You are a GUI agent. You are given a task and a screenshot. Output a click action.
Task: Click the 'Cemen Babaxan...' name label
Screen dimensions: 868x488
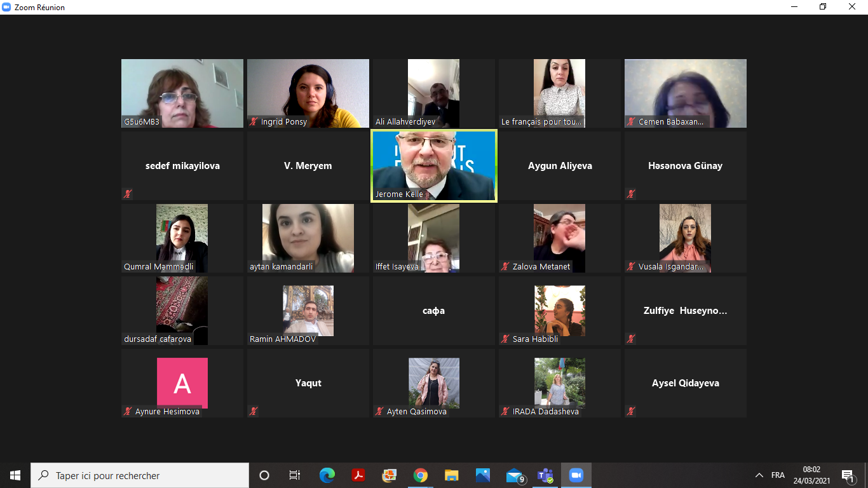coord(671,122)
